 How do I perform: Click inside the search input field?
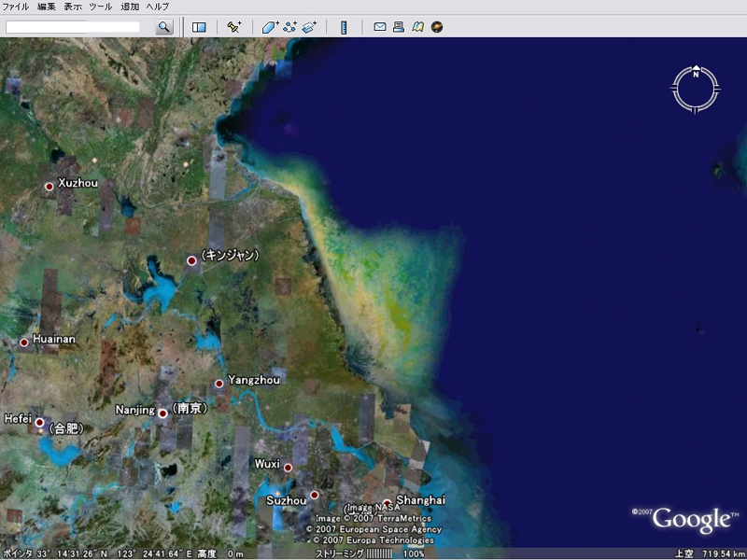click(73, 27)
